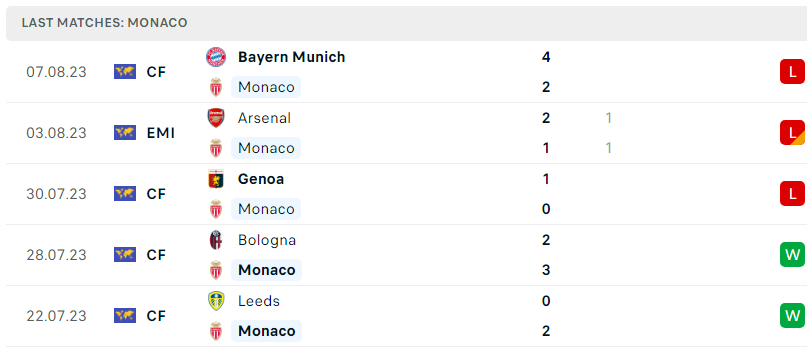
Task: Click Bologna score of 2
Action: coord(546,240)
